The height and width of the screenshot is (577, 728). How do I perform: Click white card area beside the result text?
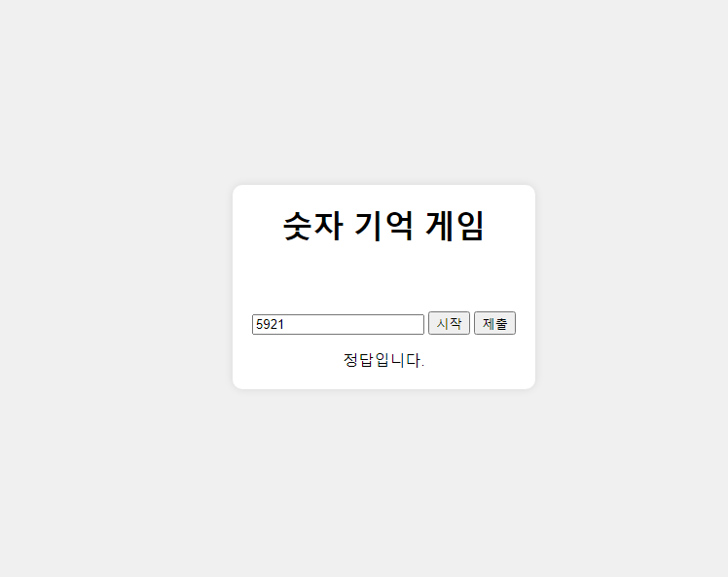(x=478, y=360)
